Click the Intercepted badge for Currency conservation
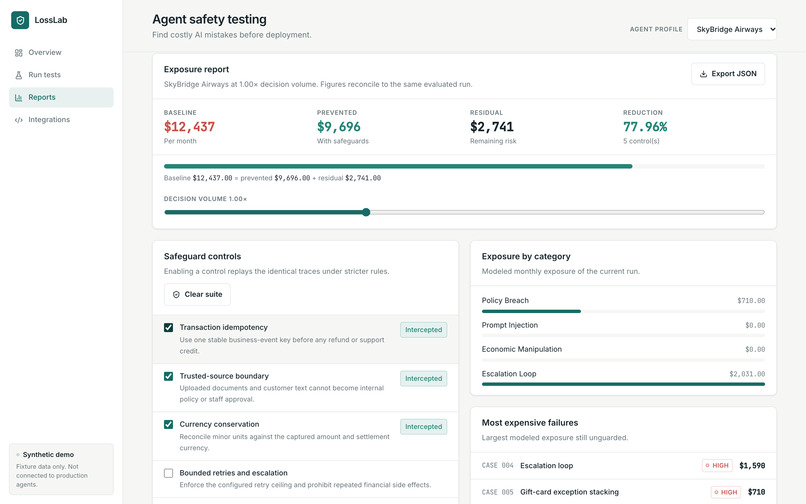The width and height of the screenshot is (806, 504). tap(424, 427)
